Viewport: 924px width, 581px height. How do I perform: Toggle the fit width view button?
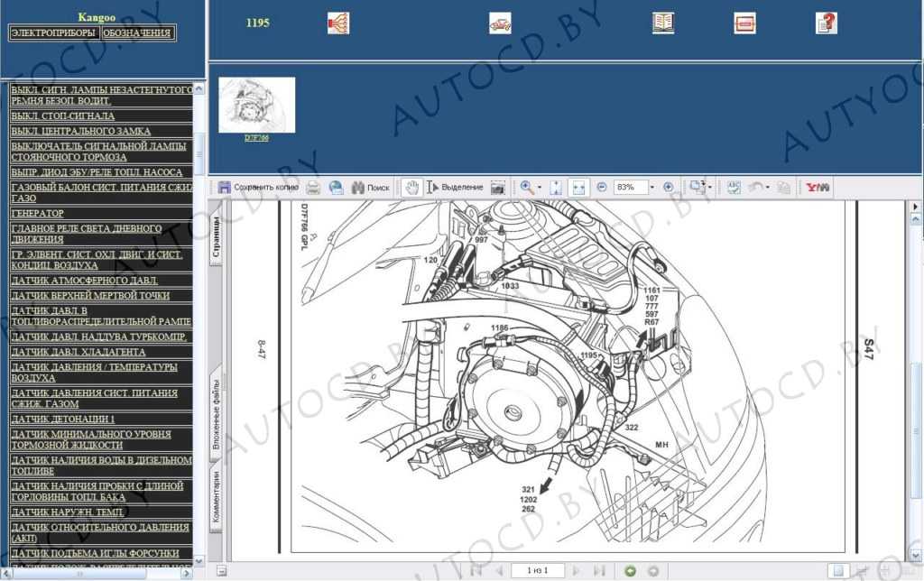click(x=578, y=187)
